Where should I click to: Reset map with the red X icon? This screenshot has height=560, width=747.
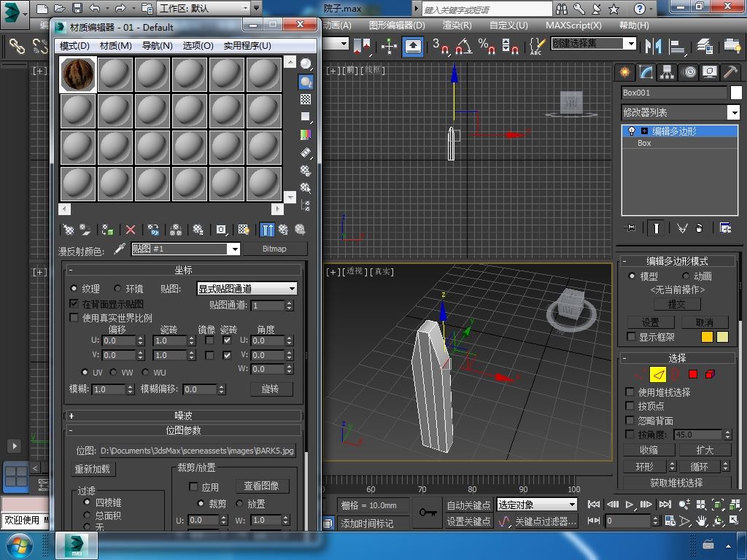tap(131, 230)
